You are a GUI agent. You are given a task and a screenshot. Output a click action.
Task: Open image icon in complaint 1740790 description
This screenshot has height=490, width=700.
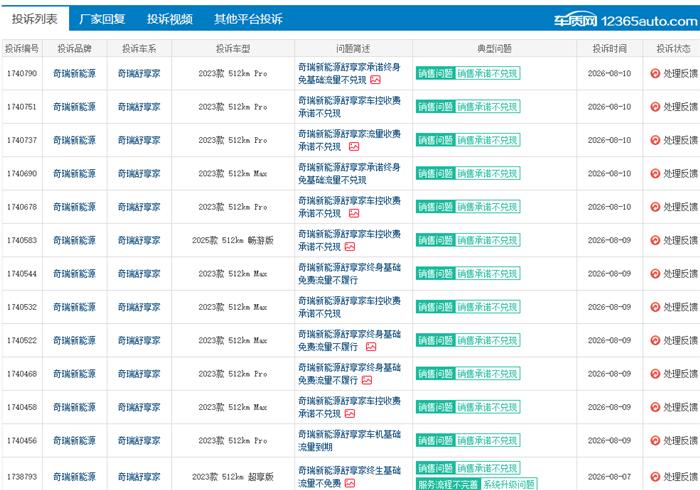(x=375, y=80)
